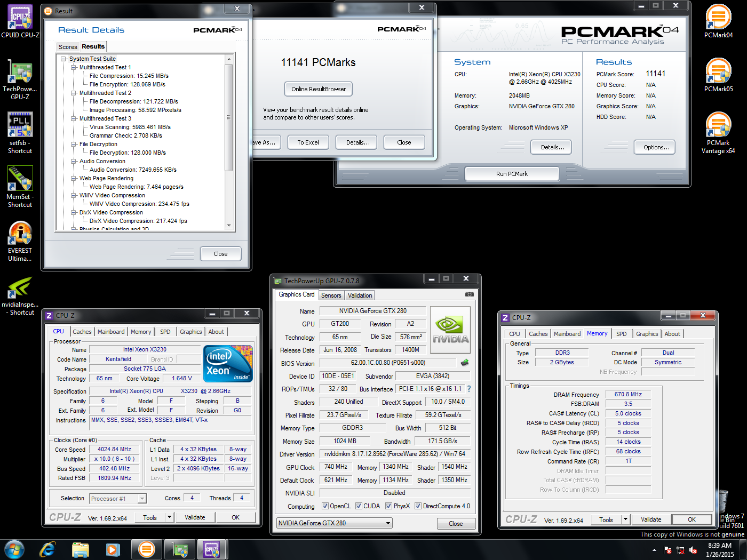Collapse the Audio Conversion tree node
747x560 pixels.
coord(74,161)
